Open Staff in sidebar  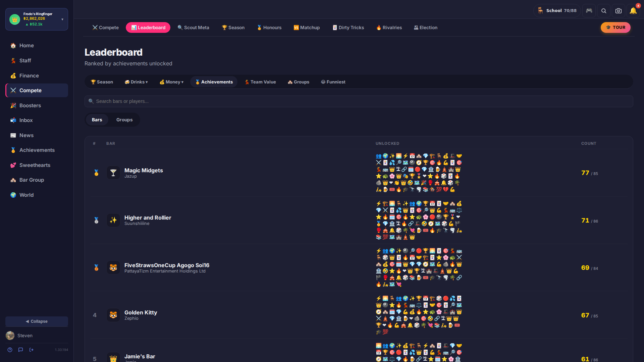click(37, 61)
